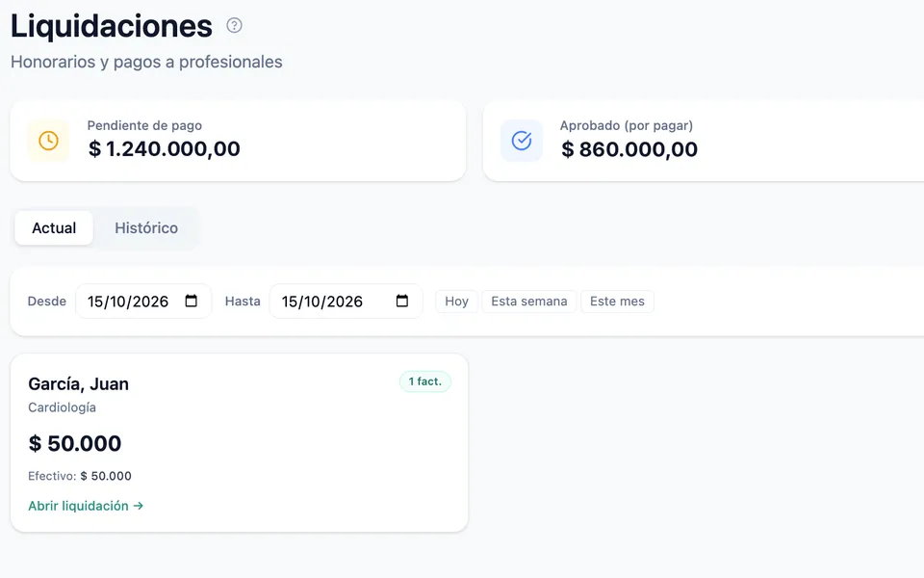This screenshot has height=578, width=924.
Task: Apply the Esta semana date filter
Action: pos(529,302)
